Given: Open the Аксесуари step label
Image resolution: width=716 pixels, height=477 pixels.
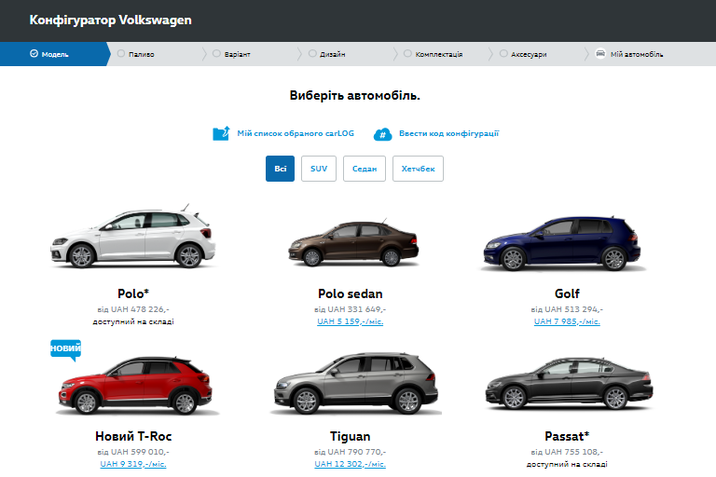Looking at the screenshot, I should click(528, 54).
